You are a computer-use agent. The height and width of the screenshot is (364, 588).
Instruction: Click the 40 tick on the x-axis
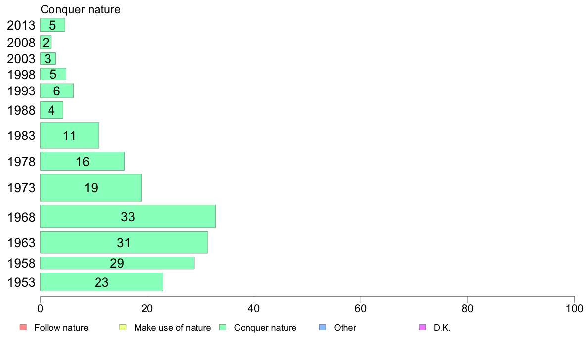254,309
